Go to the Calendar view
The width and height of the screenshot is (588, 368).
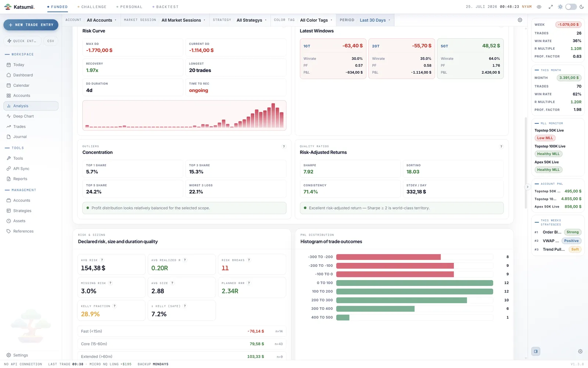coord(31,85)
